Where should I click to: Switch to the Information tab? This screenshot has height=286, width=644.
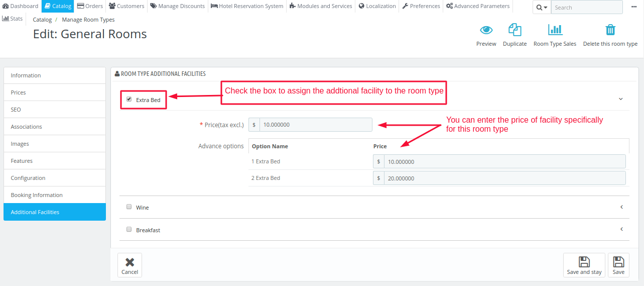point(55,75)
